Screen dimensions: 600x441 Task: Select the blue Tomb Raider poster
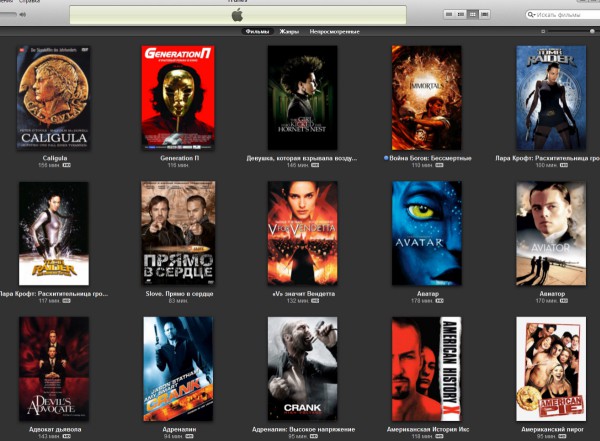click(551, 98)
